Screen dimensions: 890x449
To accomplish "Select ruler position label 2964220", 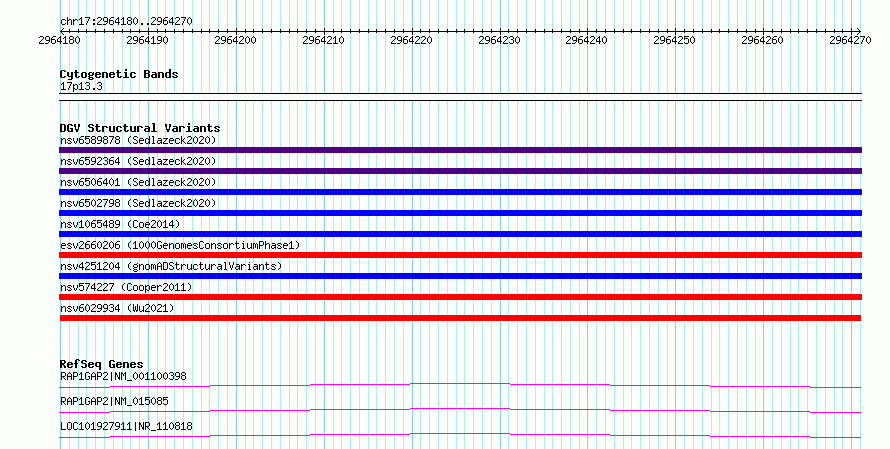I will click(x=412, y=40).
